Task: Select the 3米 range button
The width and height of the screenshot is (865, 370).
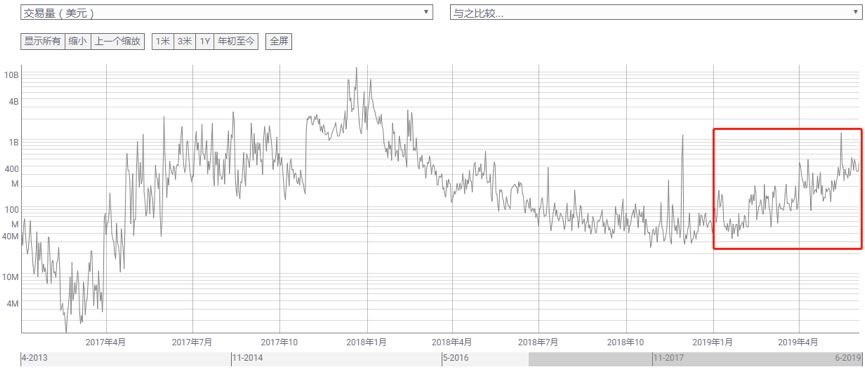Action: pos(184,41)
